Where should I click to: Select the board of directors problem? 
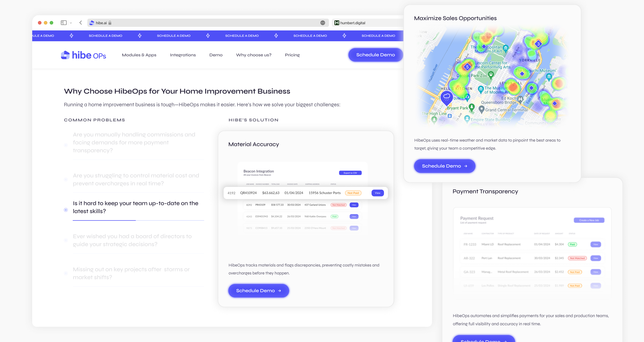[x=134, y=240]
